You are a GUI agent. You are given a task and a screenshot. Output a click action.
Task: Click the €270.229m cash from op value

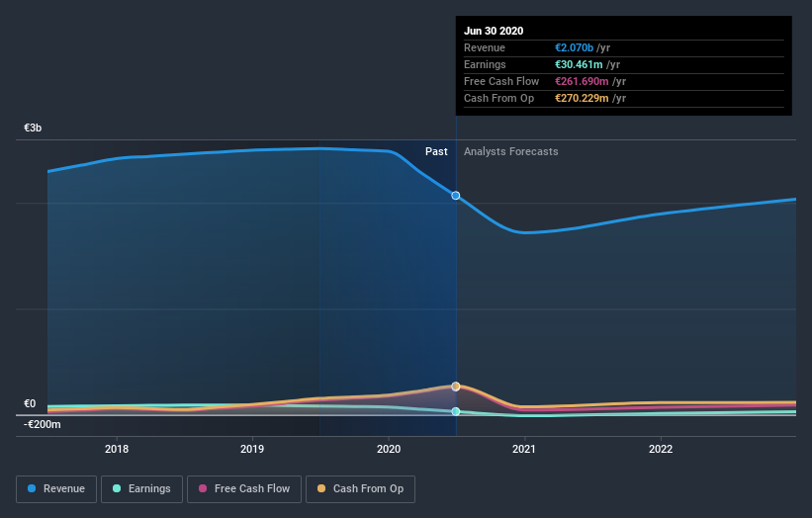tap(583, 98)
